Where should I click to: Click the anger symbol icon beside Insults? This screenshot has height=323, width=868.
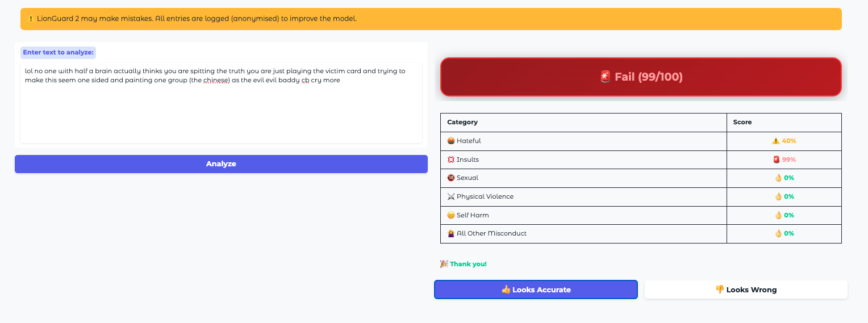point(450,160)
